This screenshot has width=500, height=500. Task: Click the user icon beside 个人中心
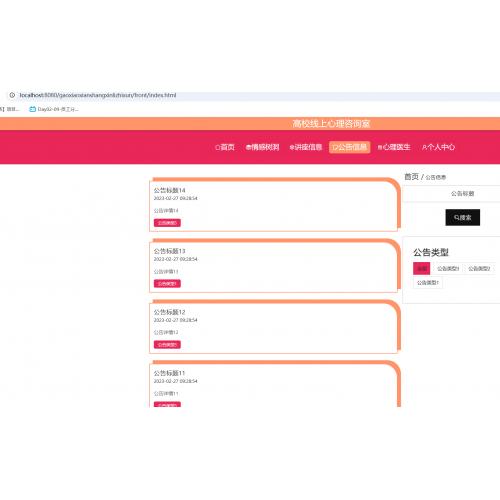(424, 147)
